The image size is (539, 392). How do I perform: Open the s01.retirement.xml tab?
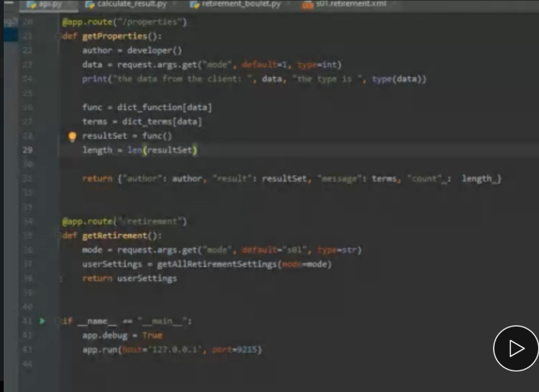click(351, 4)
